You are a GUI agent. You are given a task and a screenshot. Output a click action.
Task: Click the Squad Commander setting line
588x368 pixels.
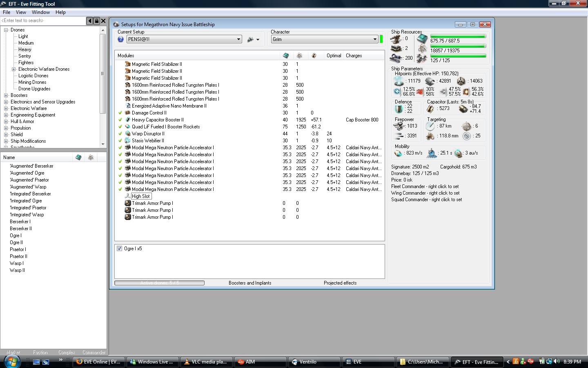pos(426,200)
